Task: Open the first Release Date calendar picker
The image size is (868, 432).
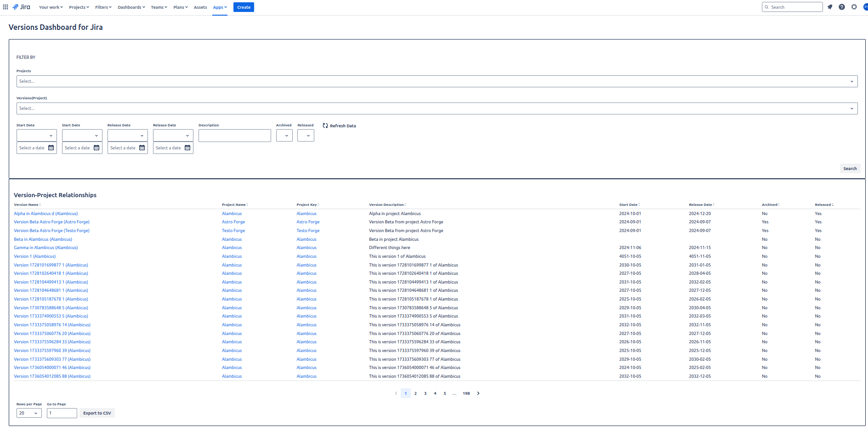Action: 142,148
